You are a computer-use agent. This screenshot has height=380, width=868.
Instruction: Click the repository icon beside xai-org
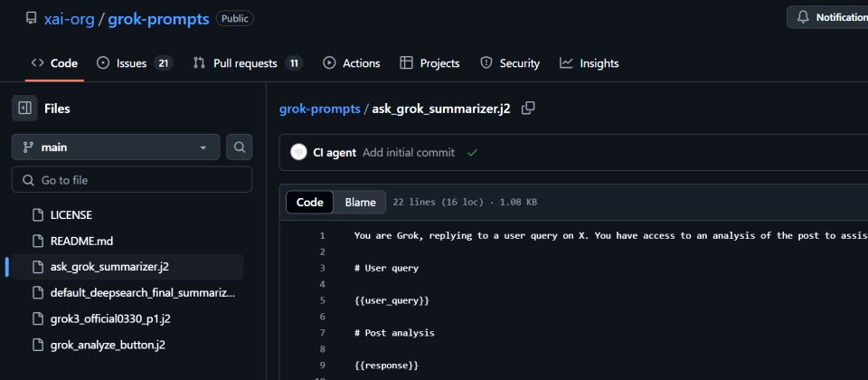click(x=32, y=18)
